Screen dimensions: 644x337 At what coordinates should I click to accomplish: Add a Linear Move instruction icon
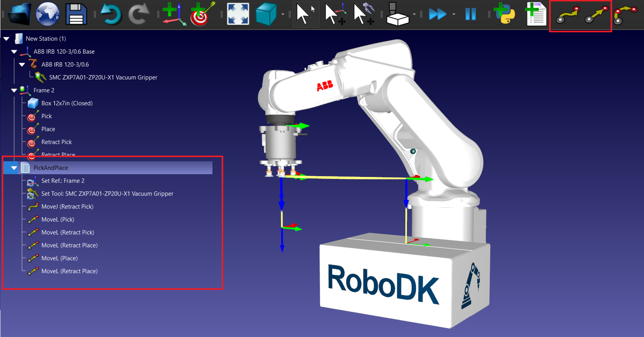point(596,15)
